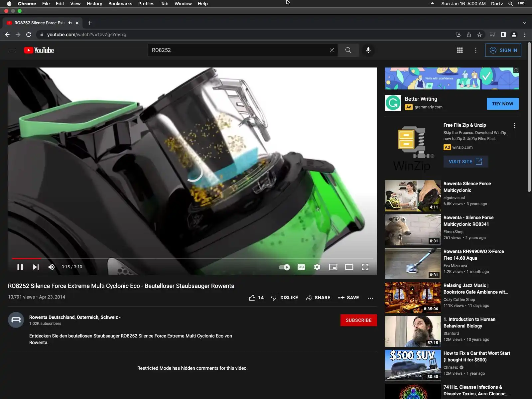
Task: Toggle Chrome side panel
Action: point(503,35)
